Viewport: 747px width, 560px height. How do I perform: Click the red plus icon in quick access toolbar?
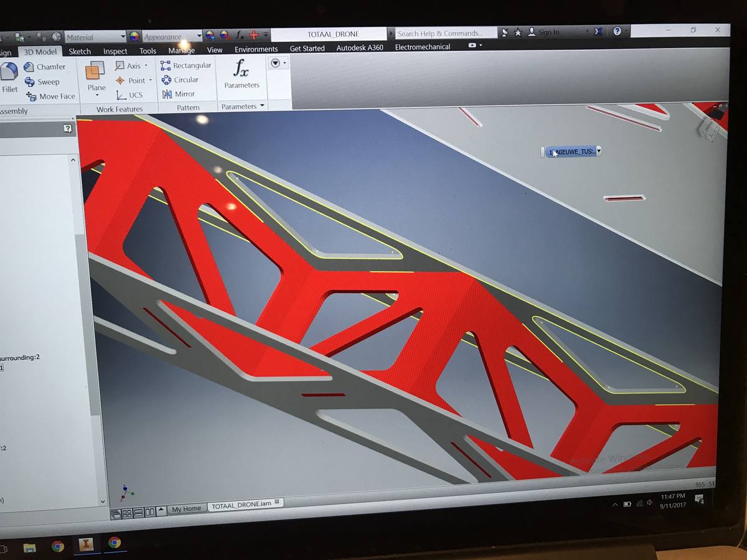[x=254, y=35]
